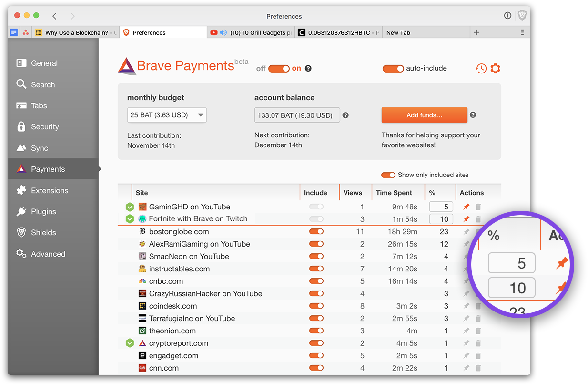Go forward with the right arrow

(72, 16)
